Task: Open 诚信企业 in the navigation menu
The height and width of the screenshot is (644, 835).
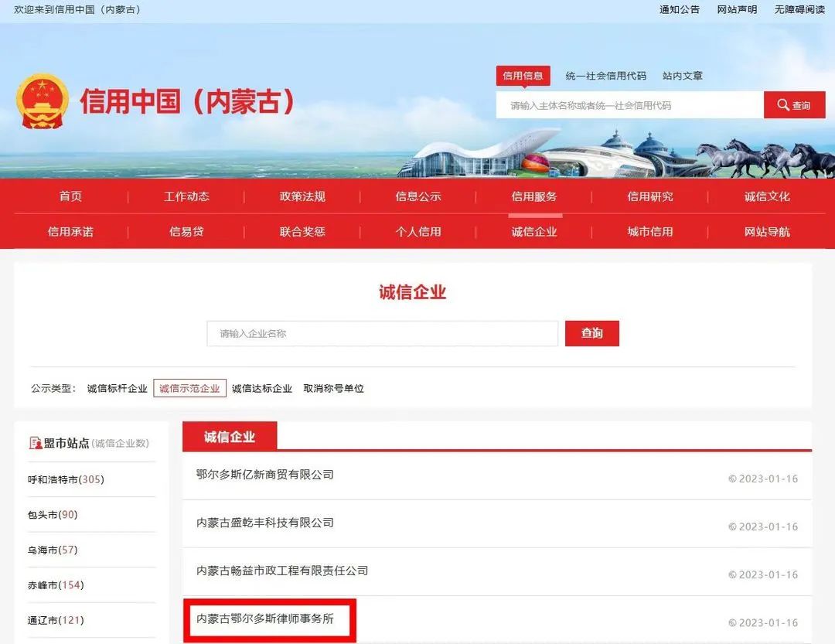Action: 534,232
